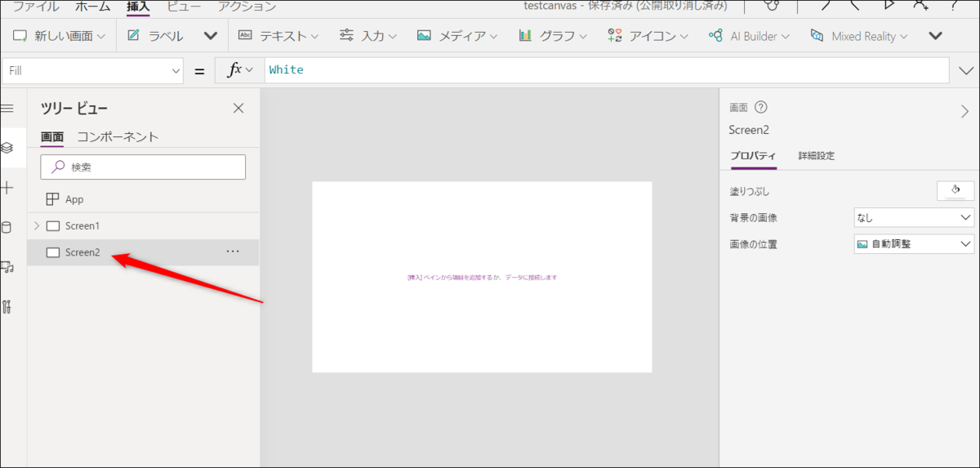Click the preview play icon
Screen dimensions: 980x468
tap(889, 4)
